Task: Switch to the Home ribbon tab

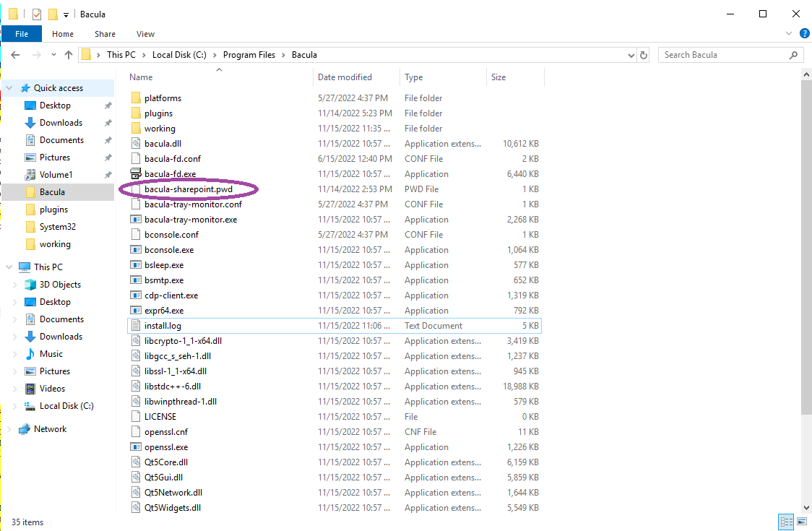Action: coord(63,34)
